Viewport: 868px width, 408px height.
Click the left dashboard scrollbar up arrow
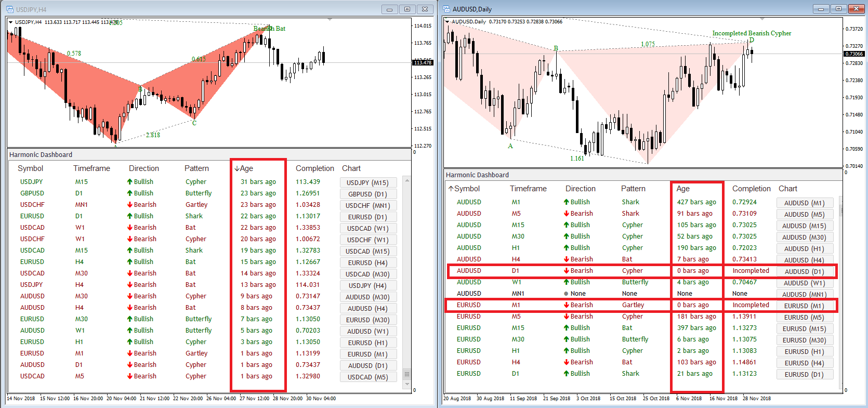pos(407,180)
